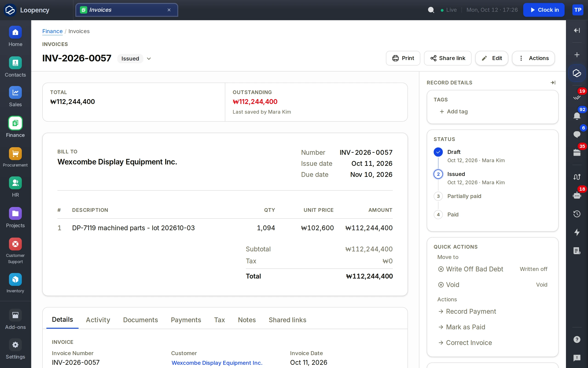This screenshot has height=368, width=588.
Task: Open the Add-ons store
Action: click(x=15, y=319)
